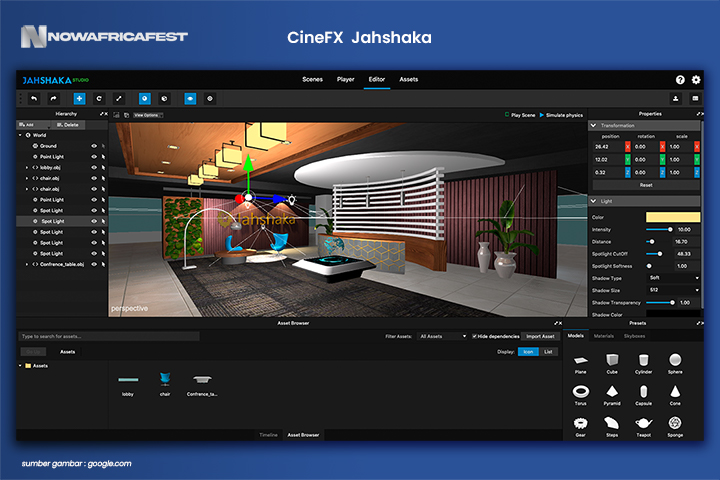
Task: Add a Gear preset model
Action: click(580, 427)
